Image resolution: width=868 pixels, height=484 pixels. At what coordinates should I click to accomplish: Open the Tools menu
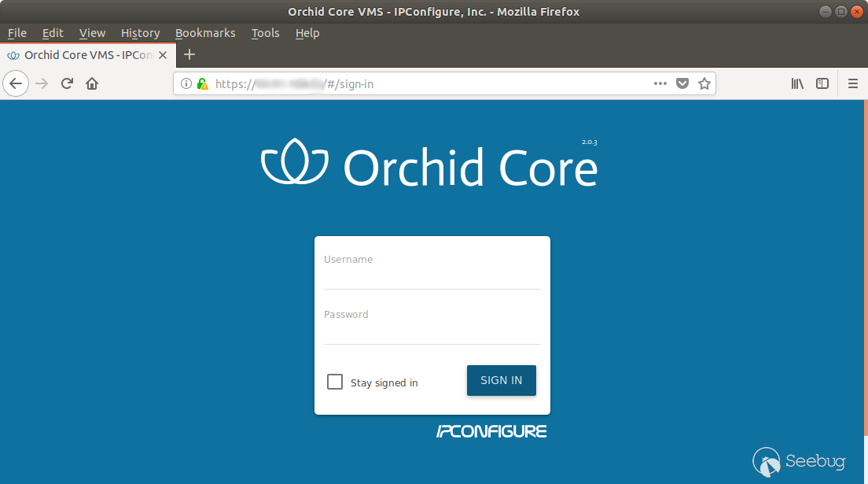pyautogui.click(x=265, y=33)
